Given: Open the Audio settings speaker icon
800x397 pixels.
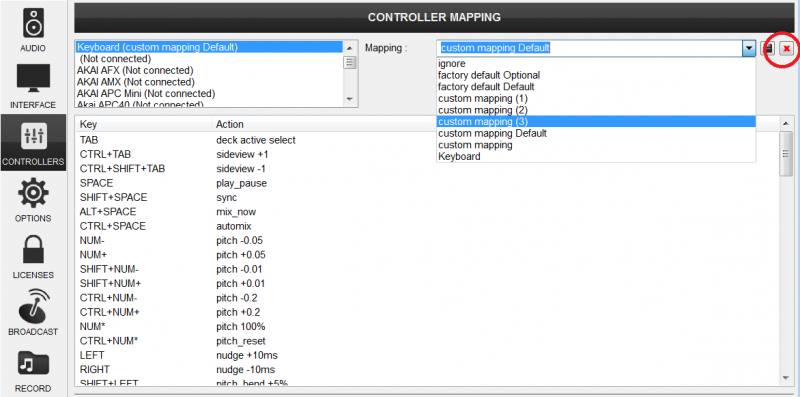Looking at the screenshot, I should 33,22.
